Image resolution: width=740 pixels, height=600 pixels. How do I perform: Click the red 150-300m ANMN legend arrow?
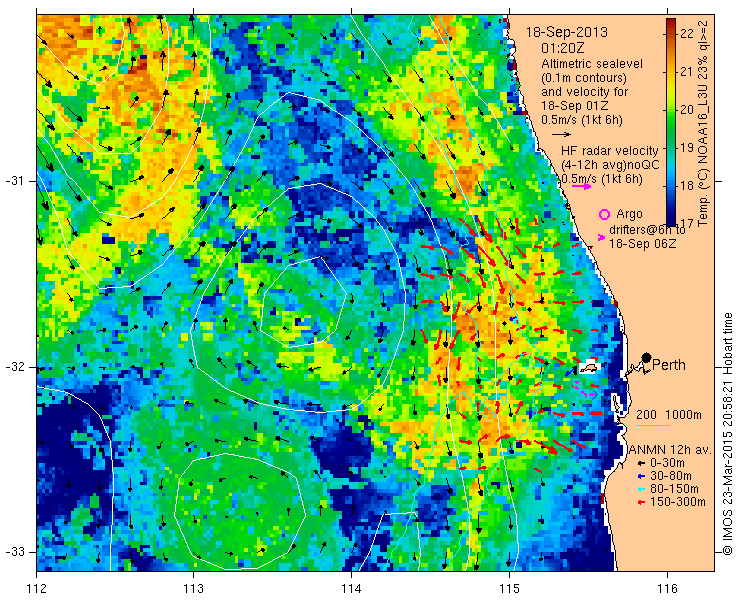coord(640,502)
